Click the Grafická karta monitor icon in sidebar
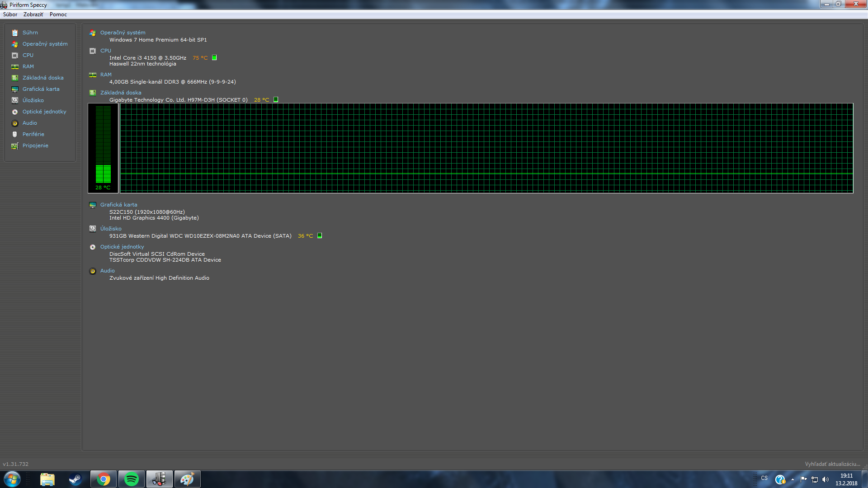The image size is (868, 488). tap(15, 89)
